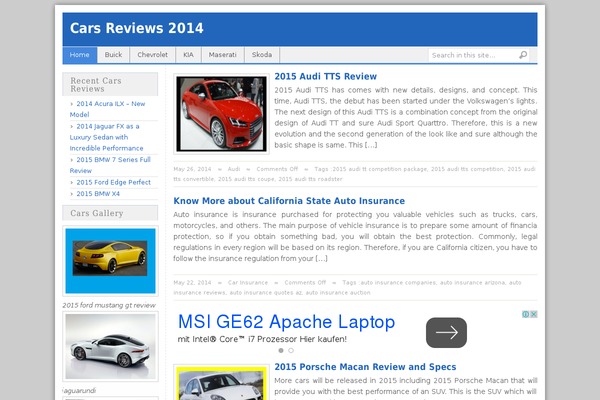Click the white Porsche Macan thumbnail
This screenshot has width=600, height=400.
point(221,383)
